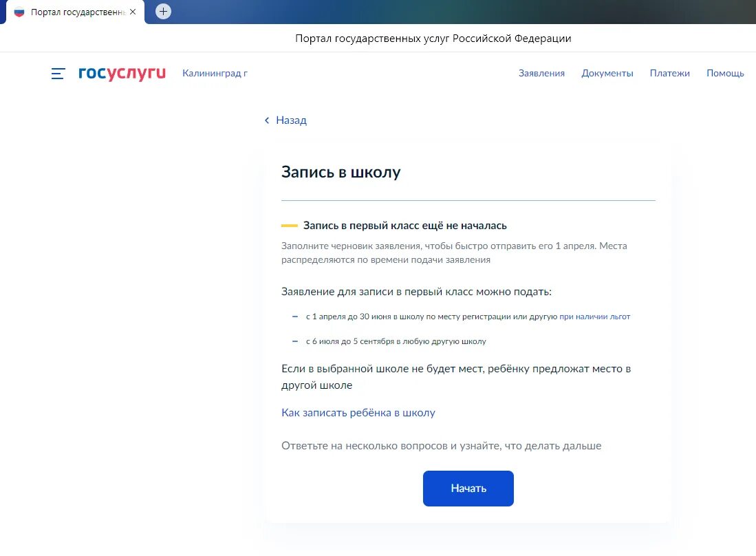Viewport: 756px width, 556px height.
Task: Switch to the Платежи section
Action: (x=669, y=72)
